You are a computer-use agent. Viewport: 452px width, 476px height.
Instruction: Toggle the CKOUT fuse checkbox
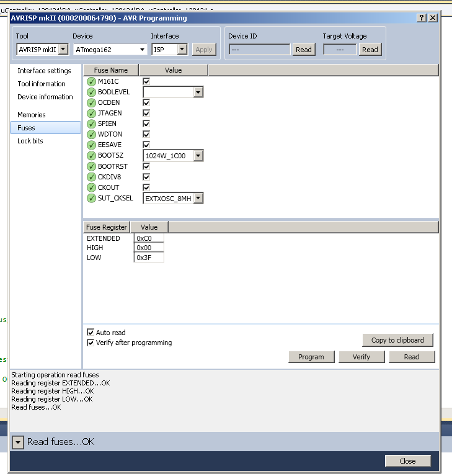click(146, 187)
